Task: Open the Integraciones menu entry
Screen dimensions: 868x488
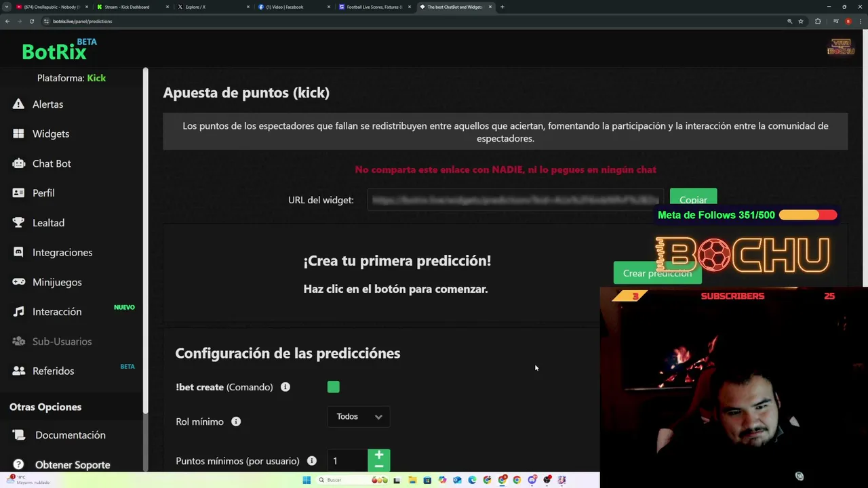Action: pos(62,252)
